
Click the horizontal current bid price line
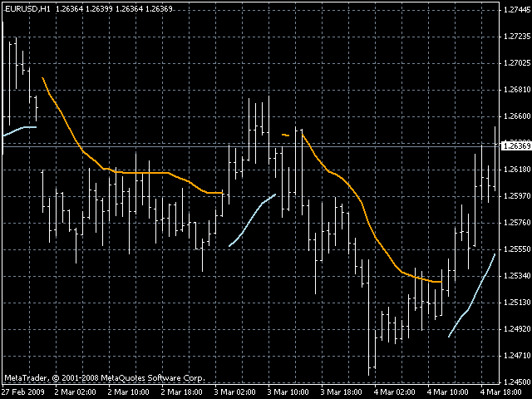coord(251,146)
